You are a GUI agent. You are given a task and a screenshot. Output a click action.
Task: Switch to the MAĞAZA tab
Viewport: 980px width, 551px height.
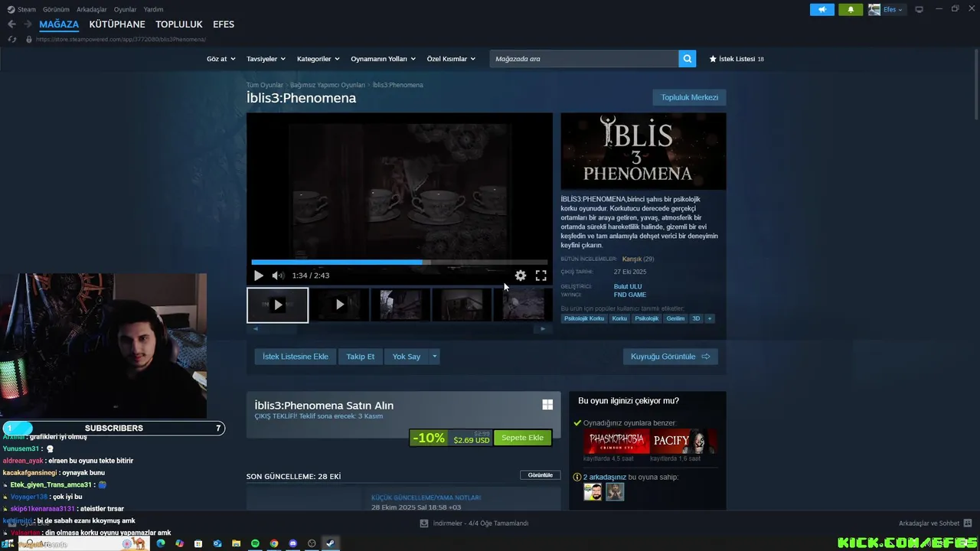coord(59,24)
